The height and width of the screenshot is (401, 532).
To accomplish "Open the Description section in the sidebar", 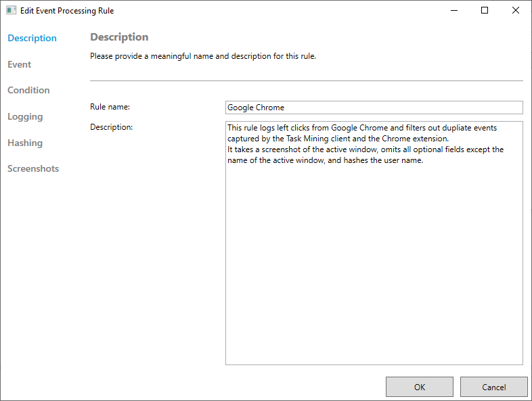I will click(x=32, y=38).
